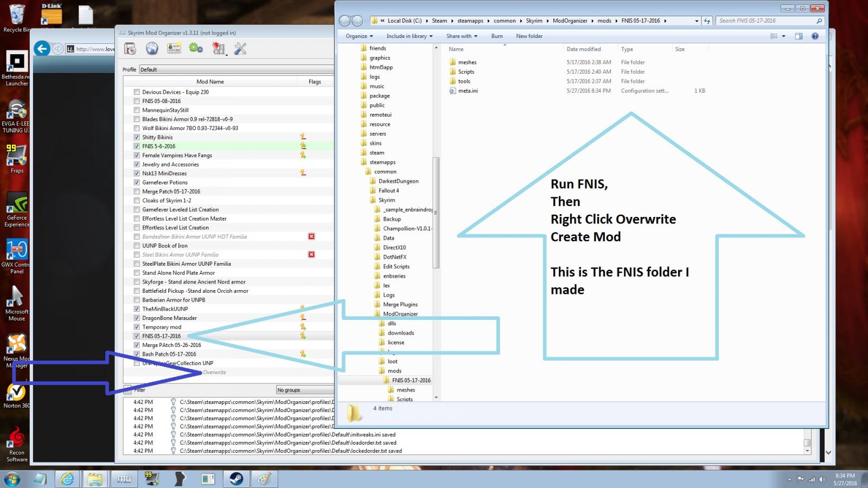Expand the address bar history dropdown arrow
This screenshot has height=488, width=868.
697,21
